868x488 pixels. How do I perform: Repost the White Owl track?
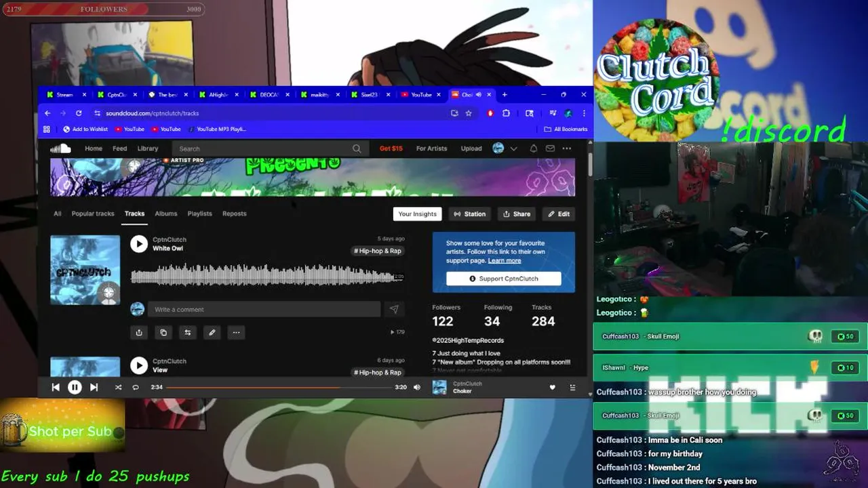pos(188,332)
